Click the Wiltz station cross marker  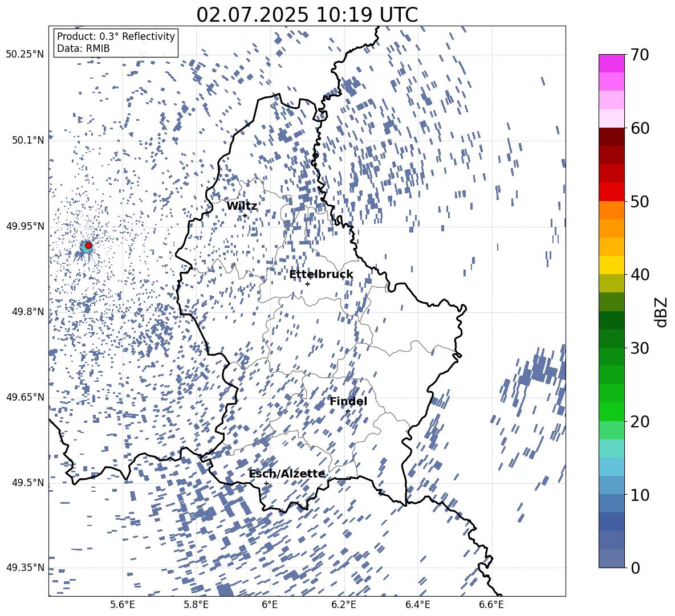click(245, 216)
